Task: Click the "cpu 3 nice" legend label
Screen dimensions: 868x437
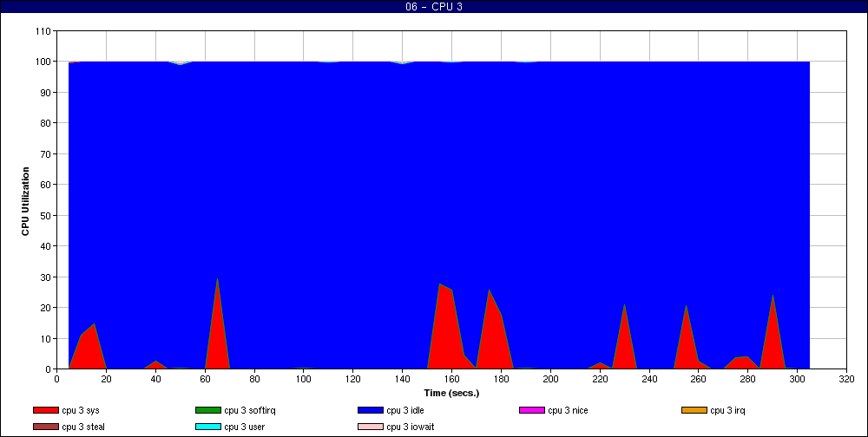Action: 568,410
